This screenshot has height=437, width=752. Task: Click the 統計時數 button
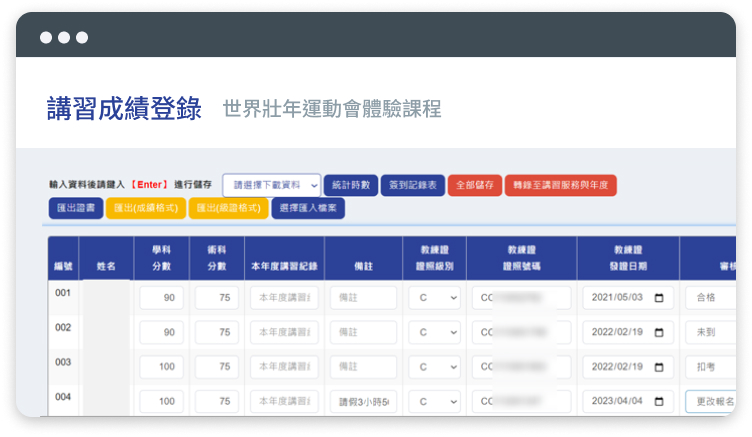pyautogui.click(x=350, y=185)
